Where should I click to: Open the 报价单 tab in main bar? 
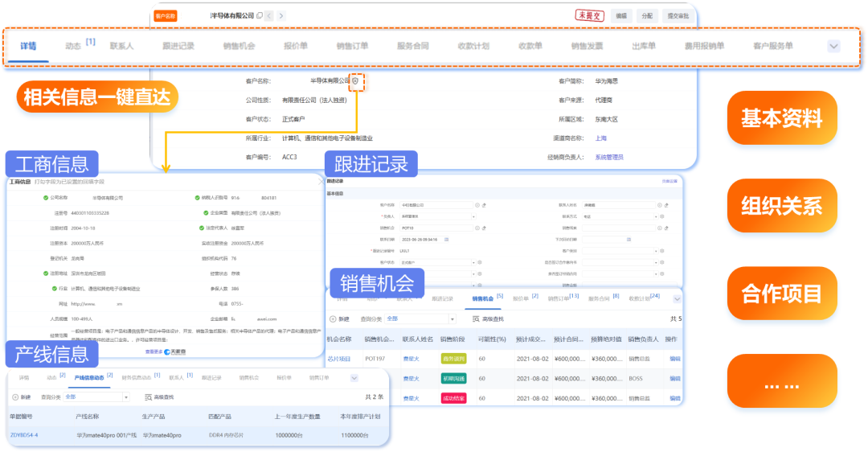296,46
